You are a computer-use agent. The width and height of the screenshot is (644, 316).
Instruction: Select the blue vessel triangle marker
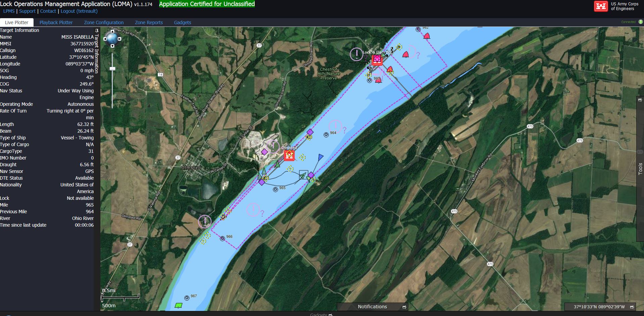point(320,157)
